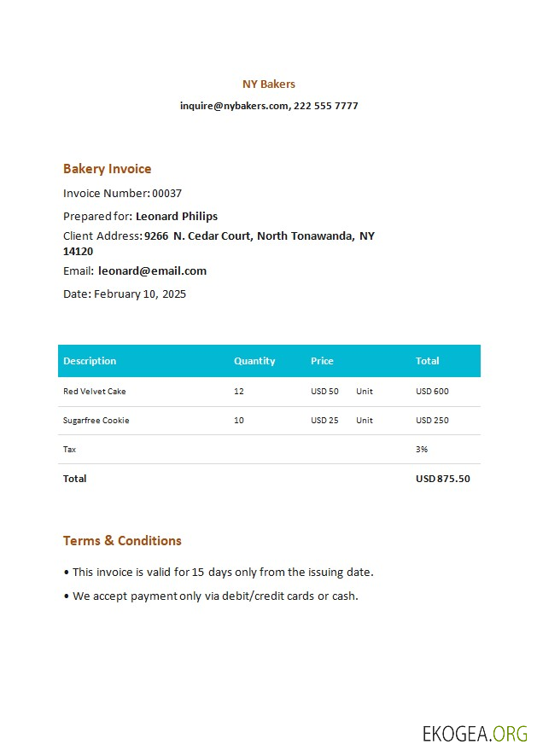Open the leonard@email.com email link

point(152,271)
